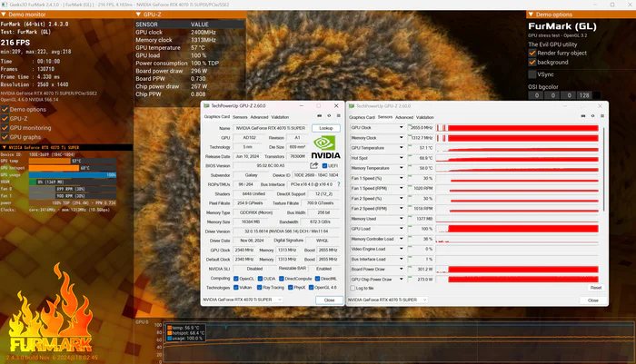
Task: Uncheck the GPU-Z option in Demo monitor
Action: coord(5,119)
